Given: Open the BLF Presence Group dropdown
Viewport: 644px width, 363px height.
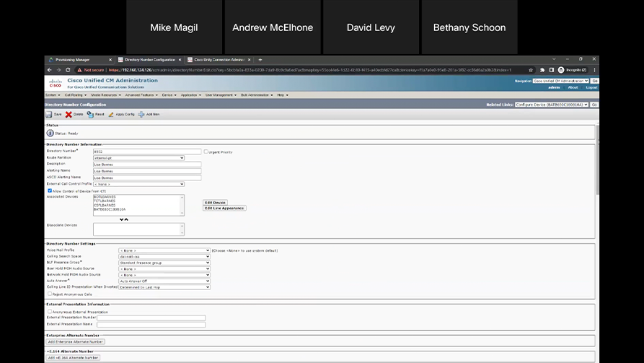Looking at the screenshot, I should point(164,263).
